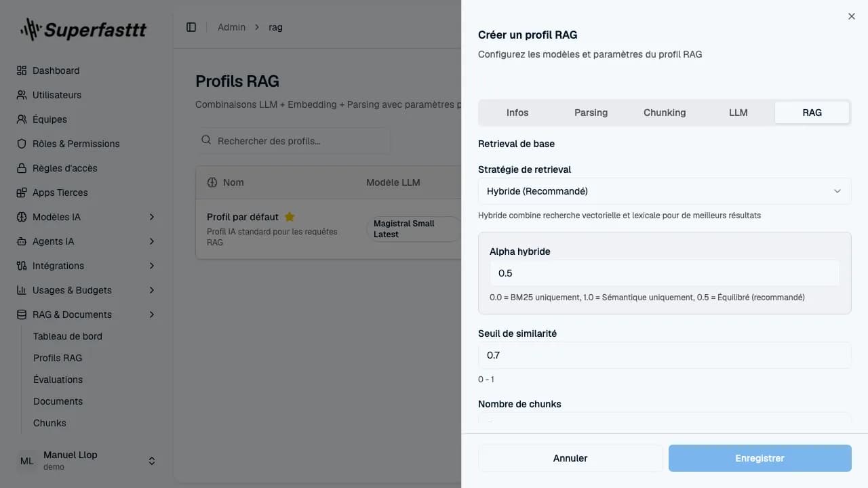Expand the Modèles IA submenu chevron
868x488 pixels.
point(152,217)
